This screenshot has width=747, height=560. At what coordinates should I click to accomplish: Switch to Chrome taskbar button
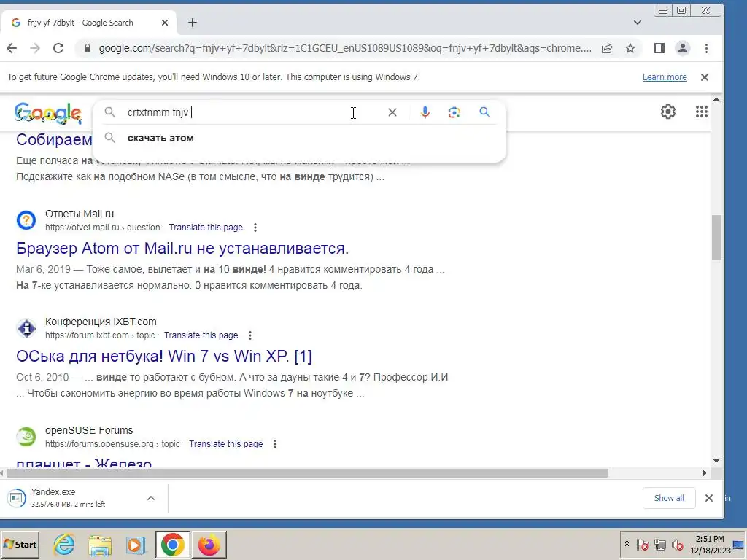tap(172, 544)
